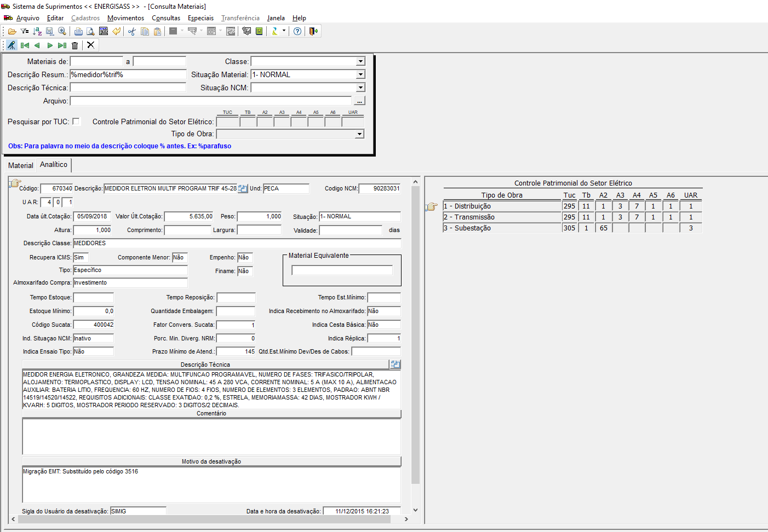Click the Descrição Resum. input field
The width and height of the screenshot is (768, 532).
(x=128, y=74)
